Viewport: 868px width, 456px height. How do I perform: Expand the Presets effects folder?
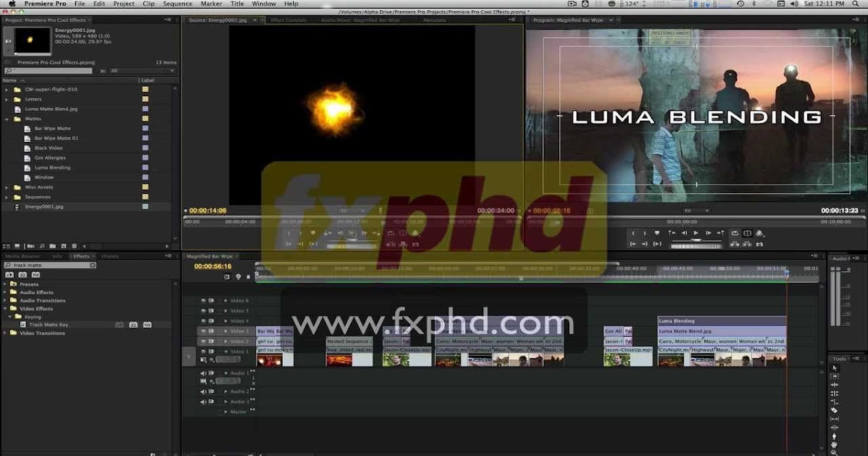point(5,284)
